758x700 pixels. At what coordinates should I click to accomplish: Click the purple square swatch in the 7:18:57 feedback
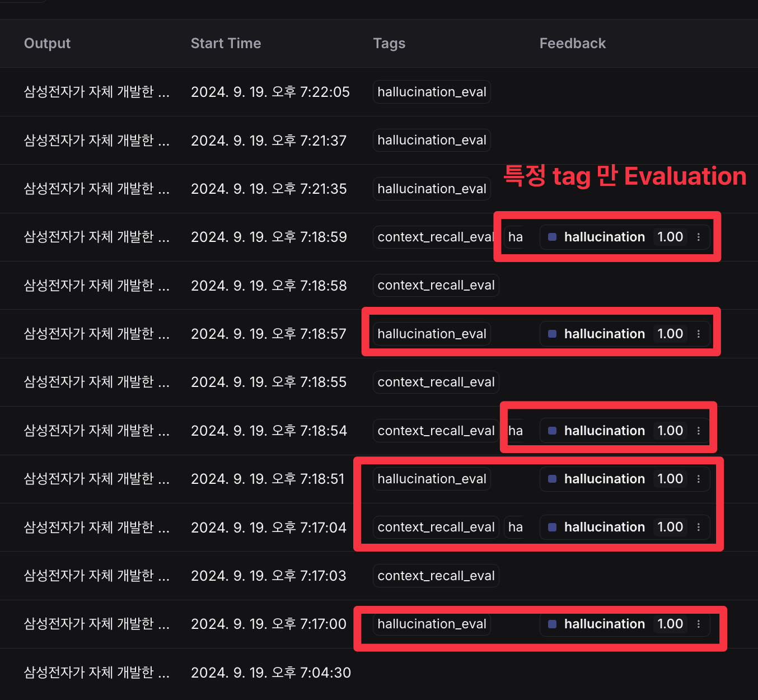click(552, 334)
